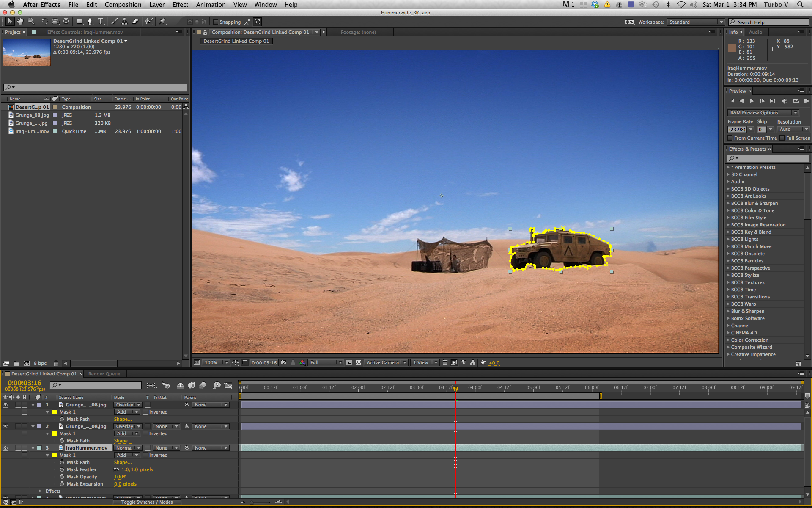Create new folder in Project panel

coord(16,364)
